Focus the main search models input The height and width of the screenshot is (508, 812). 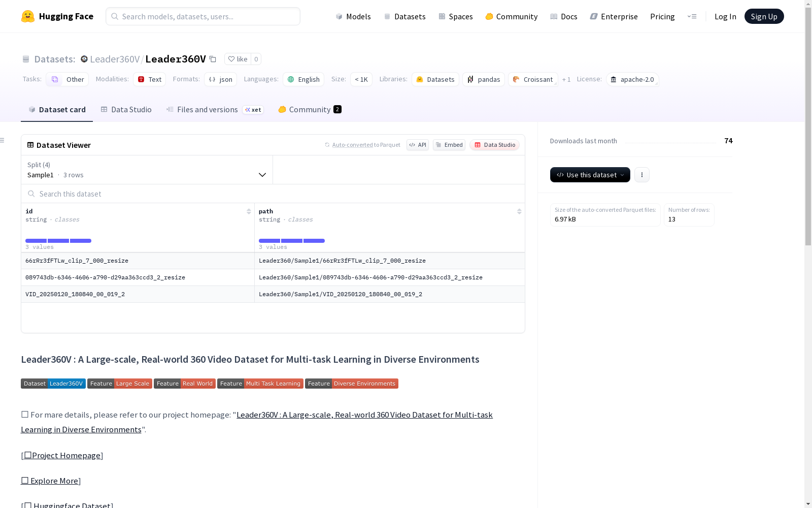203,16
